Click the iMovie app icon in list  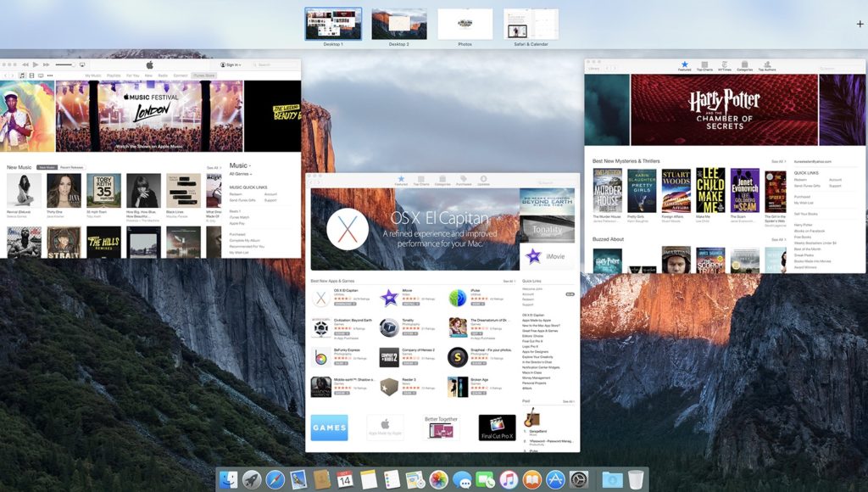[389, 298]
